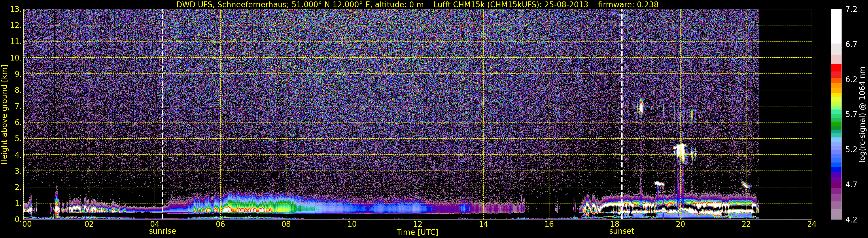Click the colorbar tick label "6.7"
The image size is (868, 238).
[851, 44]
